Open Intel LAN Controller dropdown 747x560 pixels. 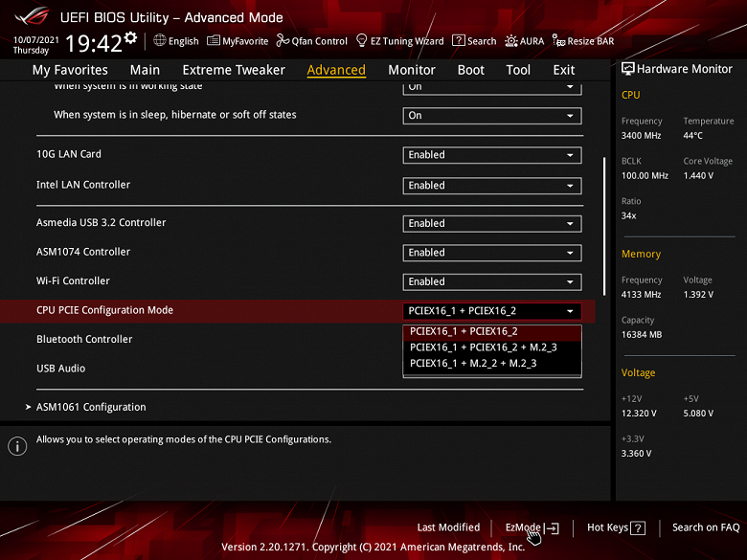492,186
